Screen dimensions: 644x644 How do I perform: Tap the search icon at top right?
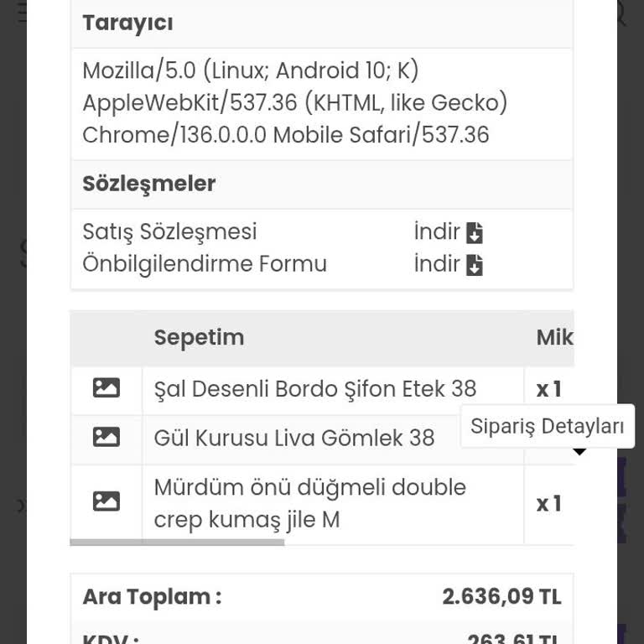click(621, 12)
